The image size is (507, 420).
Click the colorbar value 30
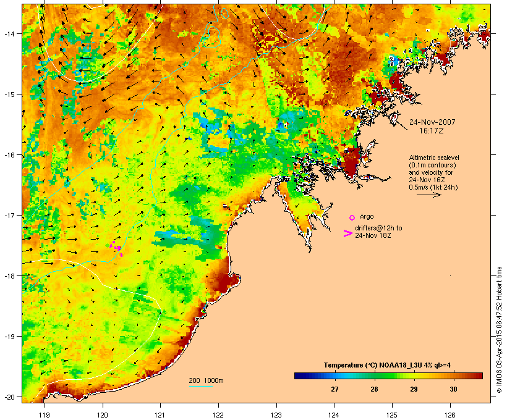pyautogui.click(x=453, y=389)
